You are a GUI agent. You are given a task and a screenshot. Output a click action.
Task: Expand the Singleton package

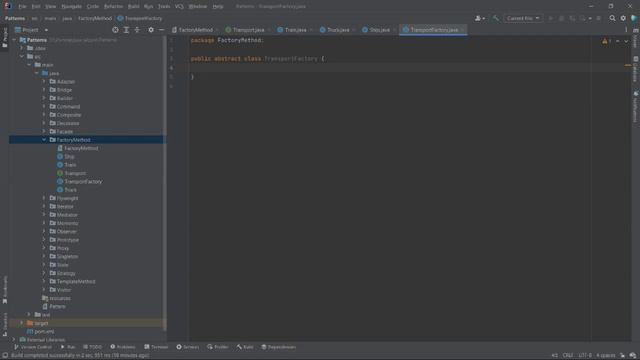click(44, 256)
